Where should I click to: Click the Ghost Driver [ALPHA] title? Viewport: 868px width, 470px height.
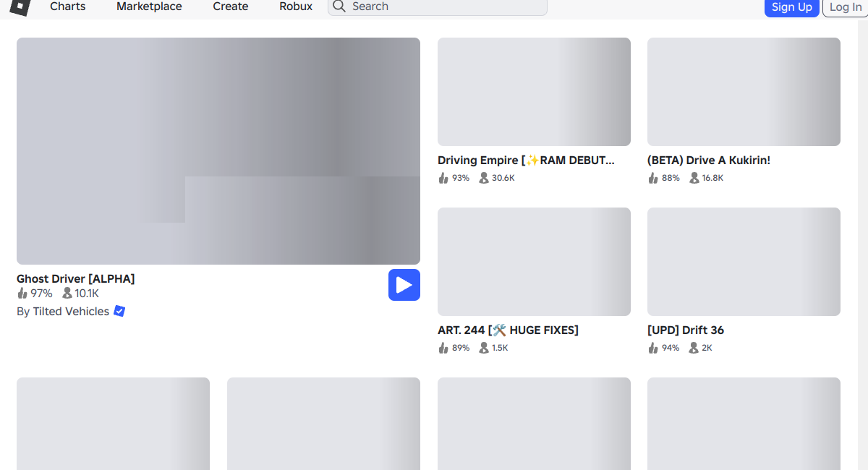pyautogui.click(x=76, y=278)
